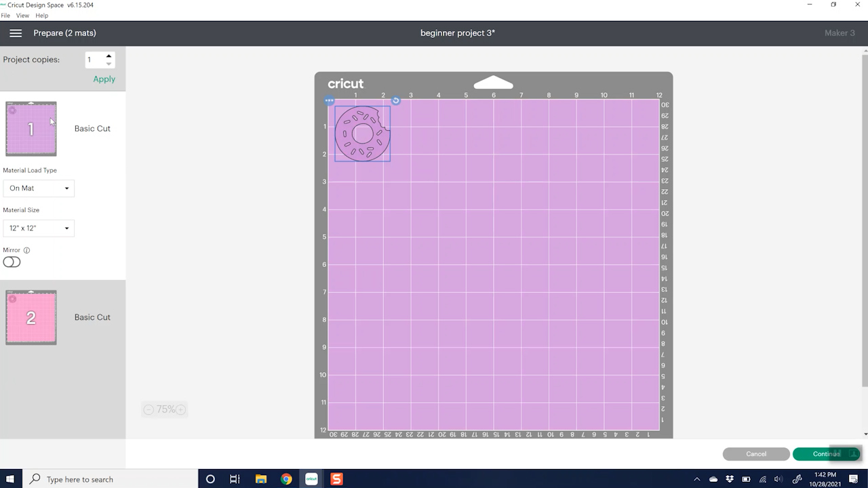Click the donut's rotate handle

396,101
